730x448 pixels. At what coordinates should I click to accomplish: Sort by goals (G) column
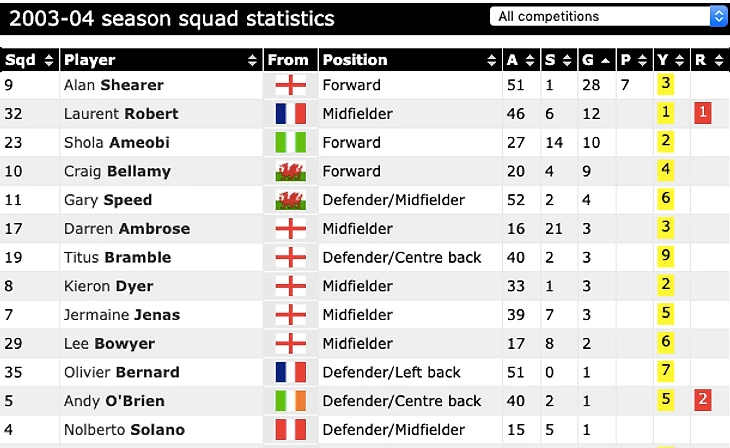pos(596,60)
